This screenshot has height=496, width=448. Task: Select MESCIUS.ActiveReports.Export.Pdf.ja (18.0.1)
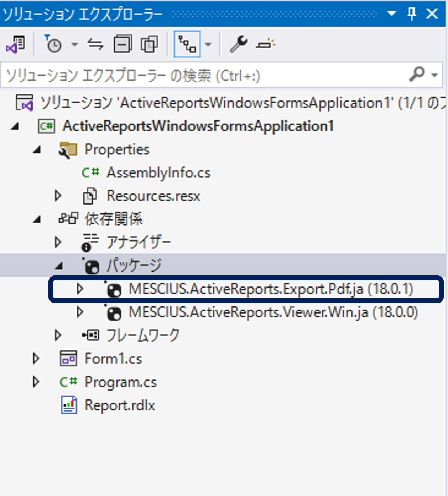(x=271, y=289)
